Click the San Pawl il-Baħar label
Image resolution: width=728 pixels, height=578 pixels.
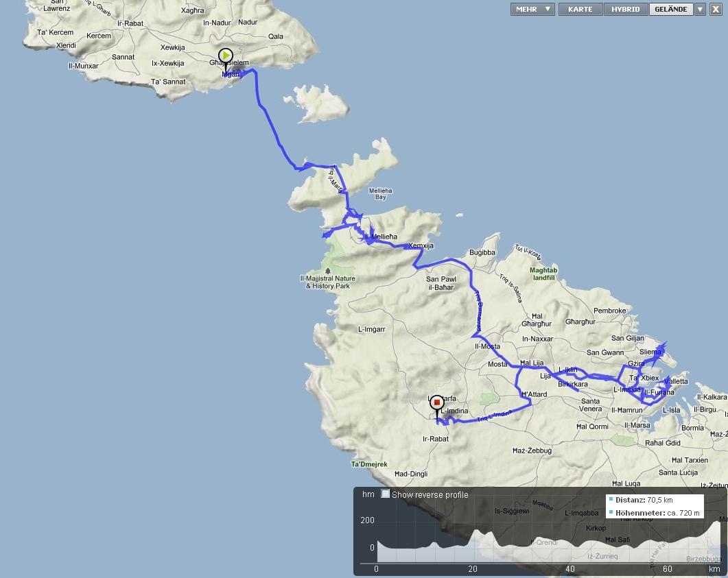441,283
